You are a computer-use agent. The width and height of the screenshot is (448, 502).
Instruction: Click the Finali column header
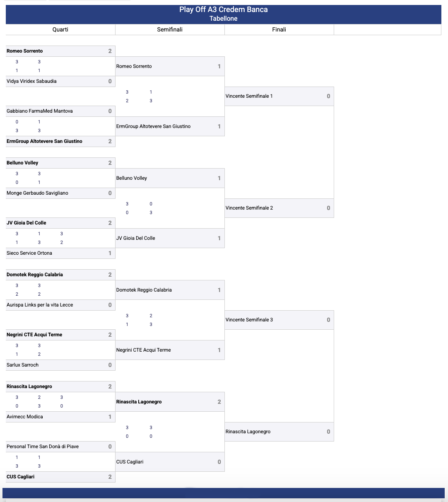(279, 29)
